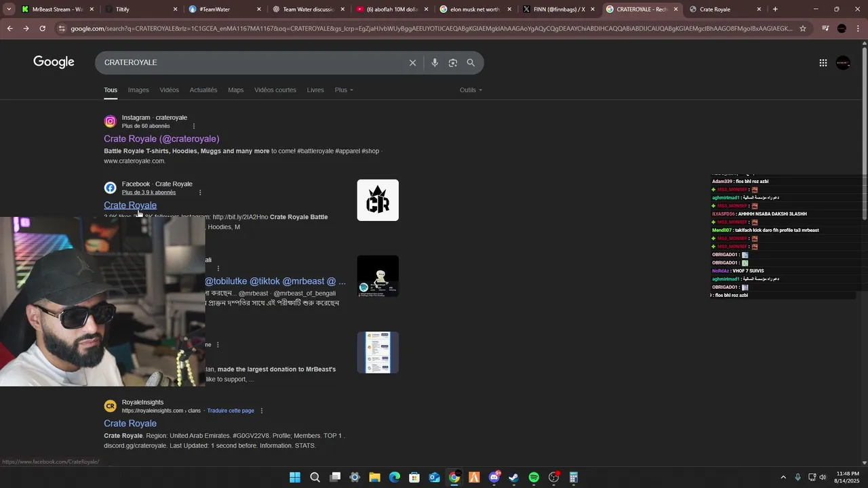This screenshot has height=488, width=868.
Task: Switch to the elon musk net worth tab
Action: 475,9
